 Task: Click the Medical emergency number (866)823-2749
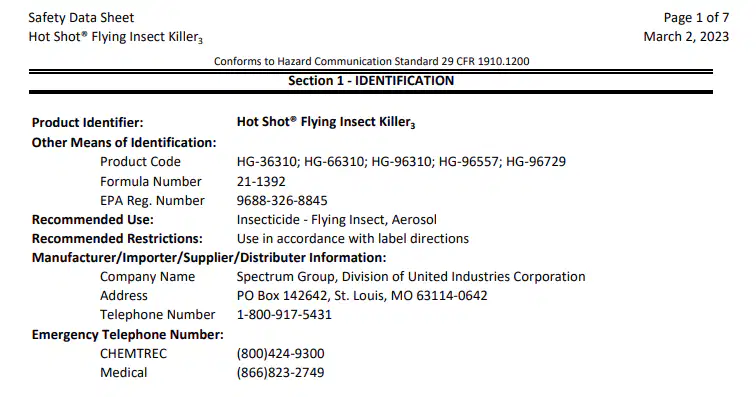pos(281,373)
